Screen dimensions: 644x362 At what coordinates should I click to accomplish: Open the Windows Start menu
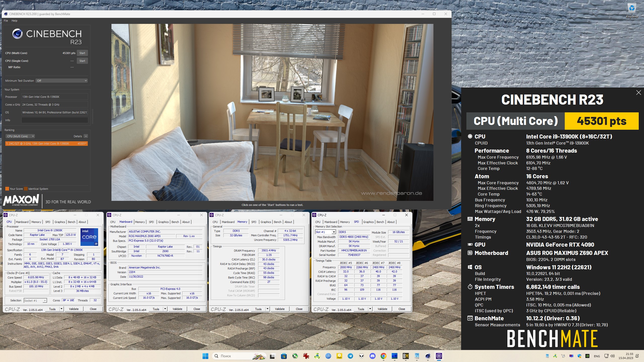205,356
